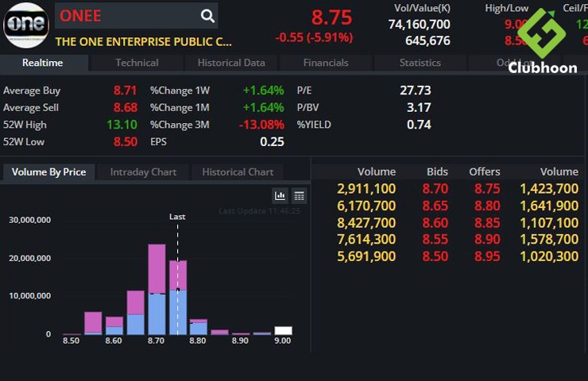588x381 pixels.
Task: Click bid volume 6,170,700
Action: [366, 206]
